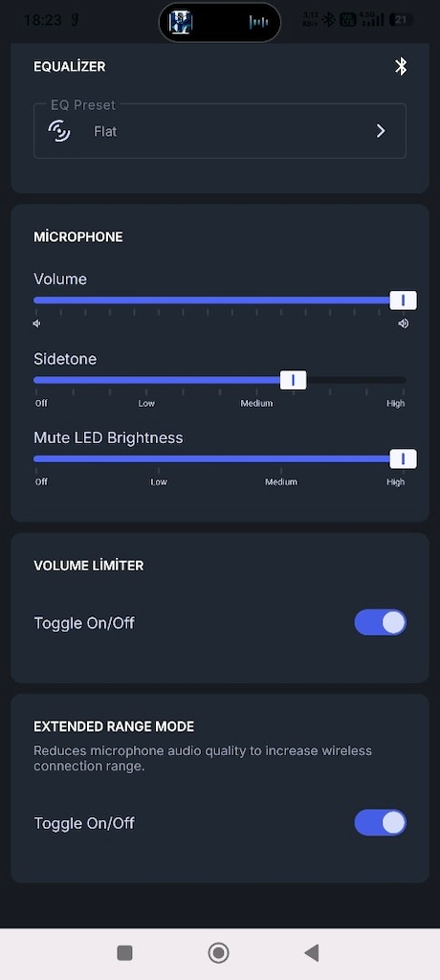This screenshot has width=440, height=980.
Task: Tap the Extended Range Mode description text
Action: (x=203, y=758)
